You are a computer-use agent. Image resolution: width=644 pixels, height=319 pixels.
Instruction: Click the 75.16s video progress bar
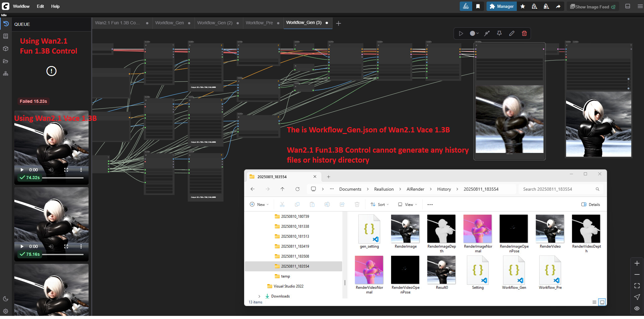point(63,255)
